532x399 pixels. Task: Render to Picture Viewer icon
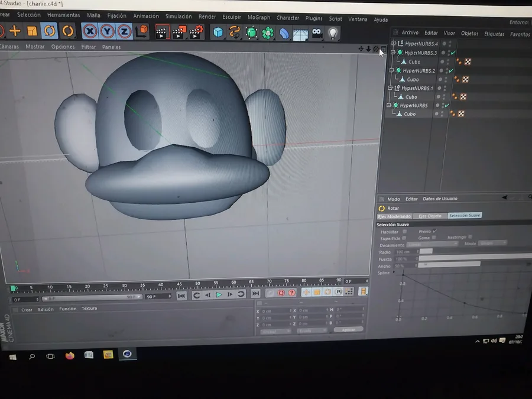[179, 33]
